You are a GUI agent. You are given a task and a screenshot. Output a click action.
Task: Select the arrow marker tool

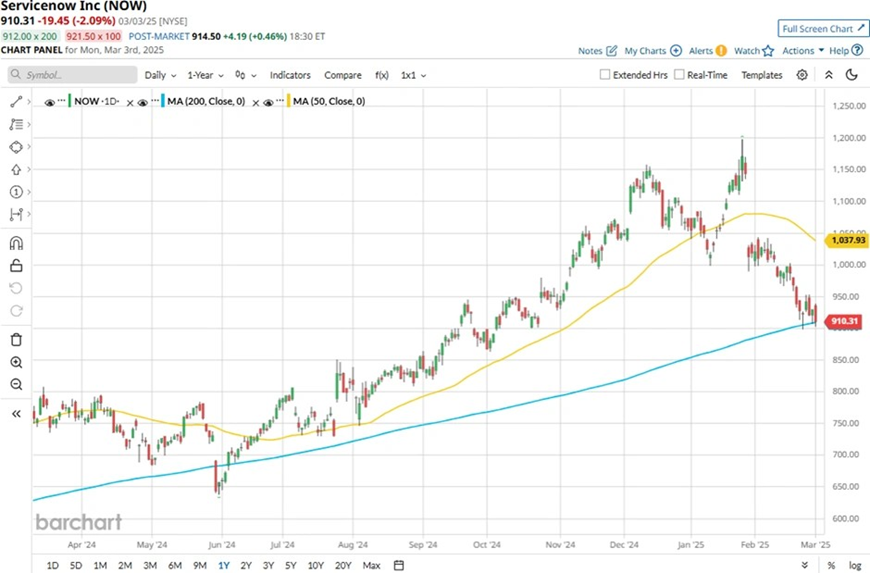click(16, 170)
